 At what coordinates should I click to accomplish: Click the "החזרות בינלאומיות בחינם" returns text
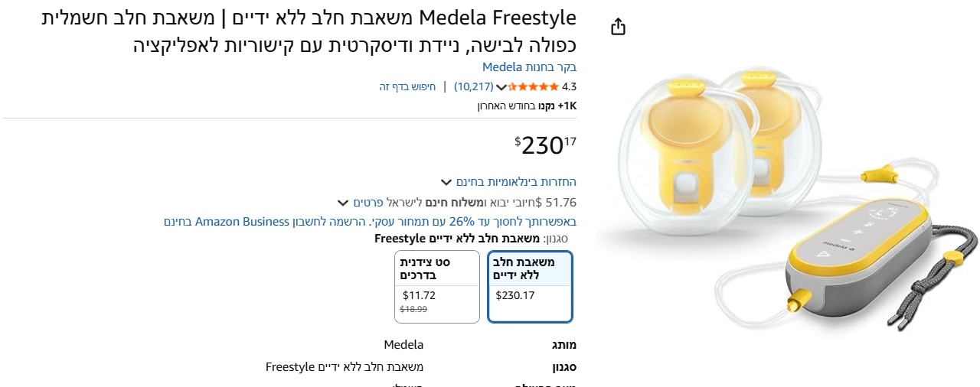[x=516, y=181]
